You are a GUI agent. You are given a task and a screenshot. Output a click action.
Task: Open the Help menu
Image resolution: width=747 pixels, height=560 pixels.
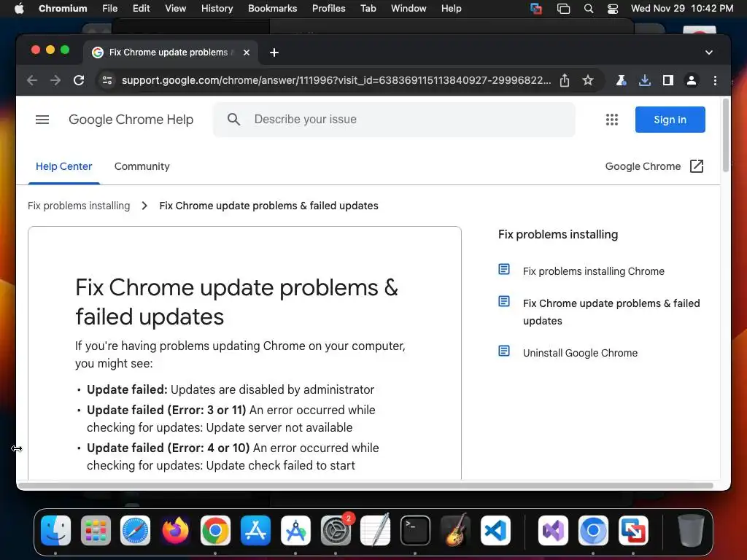click(451, 9)
